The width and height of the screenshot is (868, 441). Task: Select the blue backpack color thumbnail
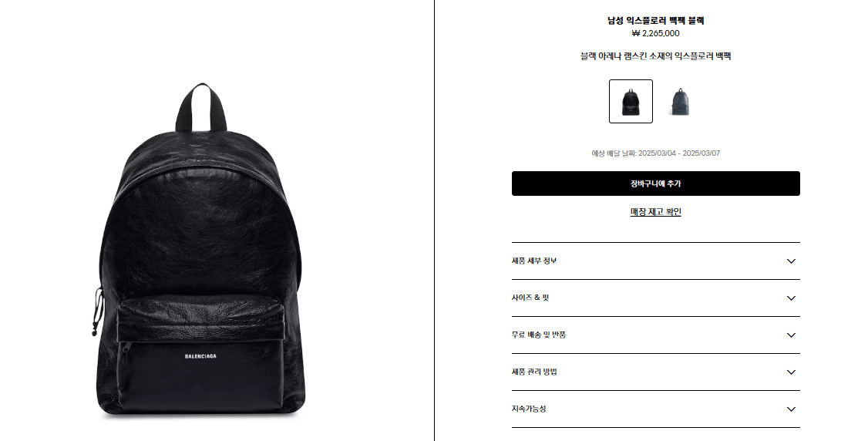(679, 101)
